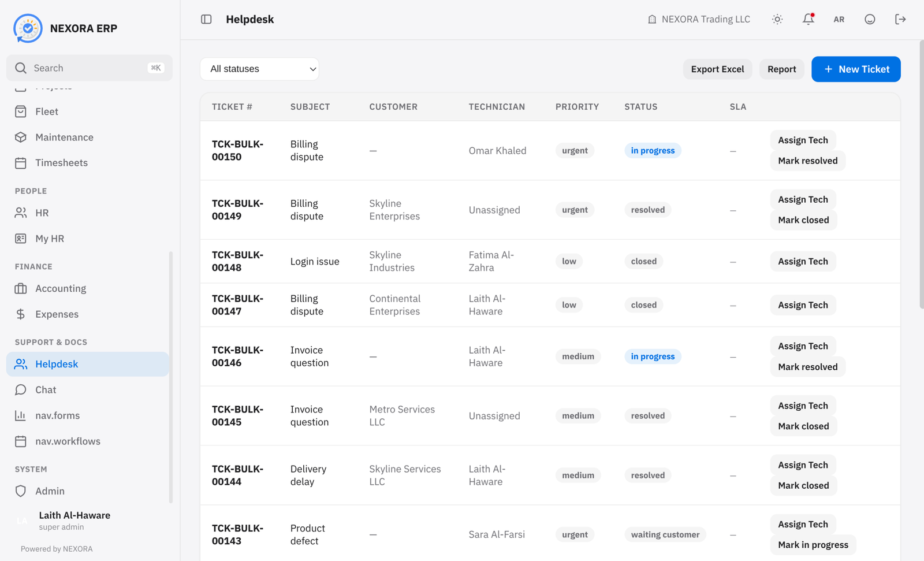The height and width of the screenshot is (561, 924).
Task: Click the Expenses dollar icon
Action: pyautogui.click(x=21, y=314)
